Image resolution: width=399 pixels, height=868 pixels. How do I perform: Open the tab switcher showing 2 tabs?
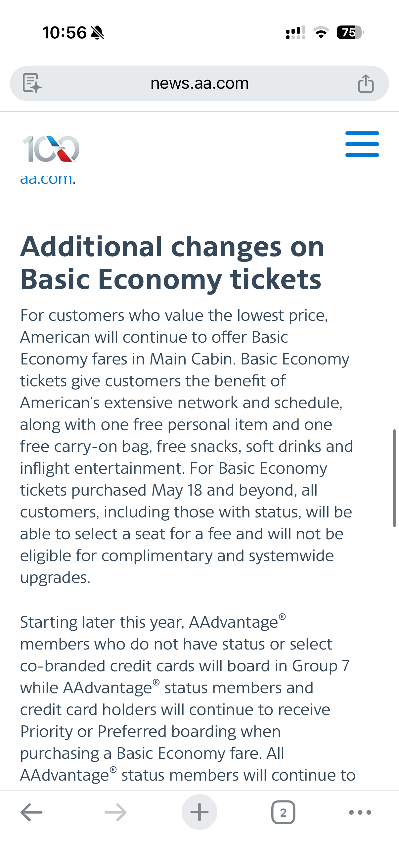[x=283, y=812]
